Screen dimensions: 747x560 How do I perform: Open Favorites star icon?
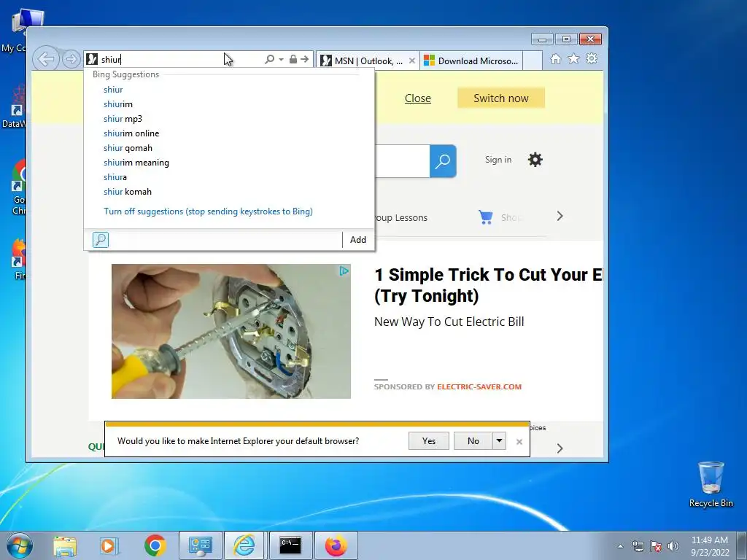click(573, 59)
